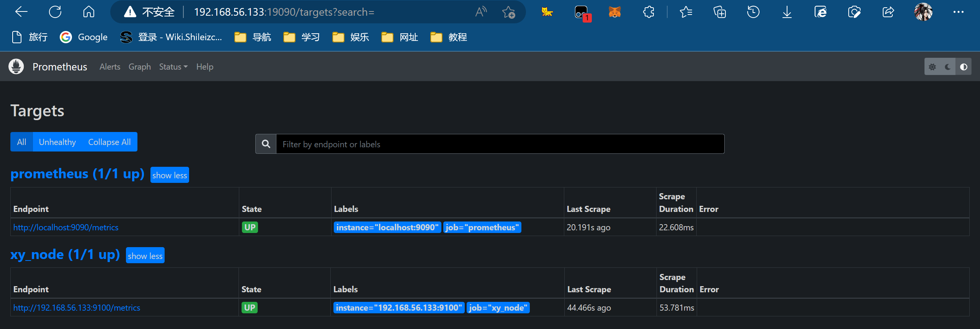
Task: Open the 旅行 bookmark
Action: (30, 37)
